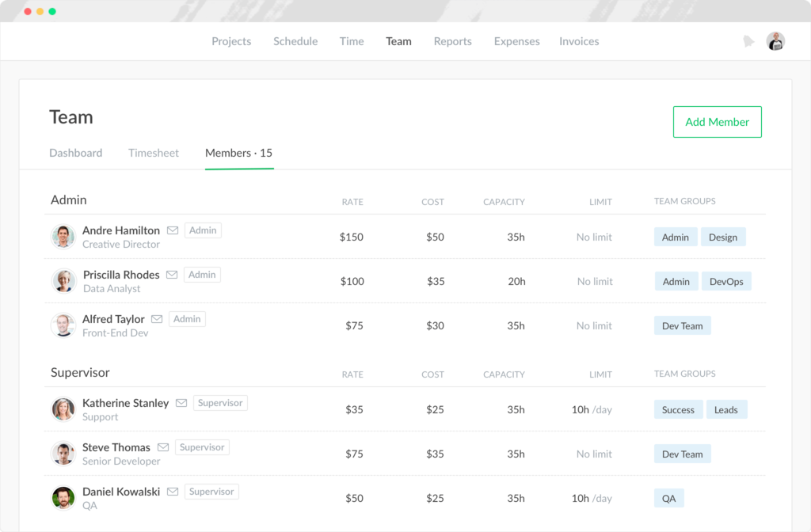Click the mail icon beside Alfred Taylor

click(157, 319)
